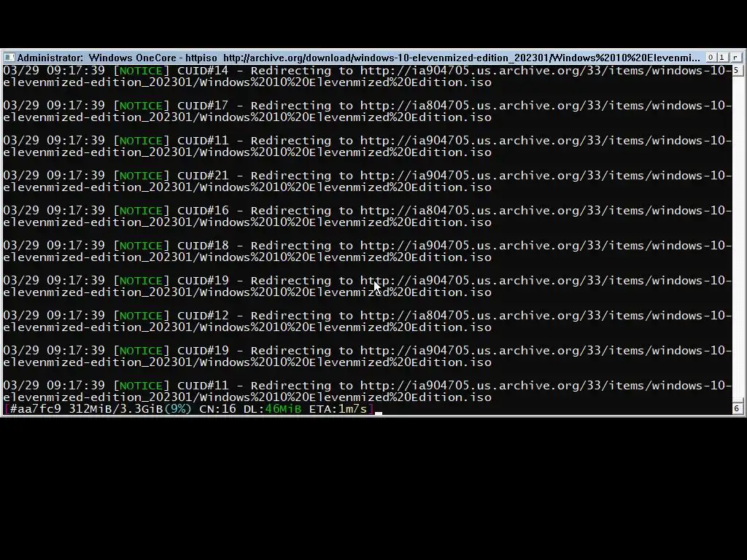Click the scrollbar up arrow labeled 5
747x560 pixels.
736,71
